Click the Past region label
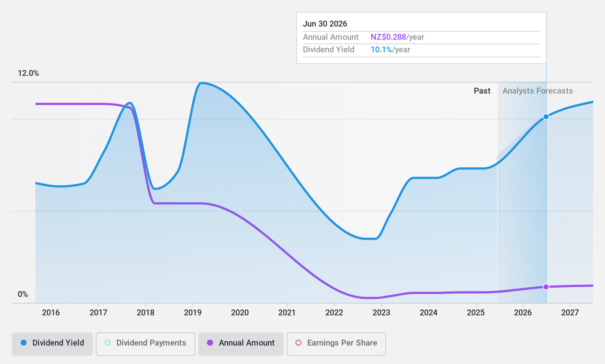This screenshot has width=605, height=364. click(x=482, y=91)
